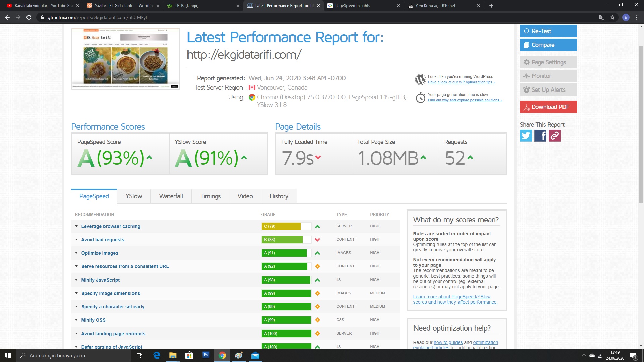Switch to the YSlow tab
Viewport: 644px width, 362px height.
[133, 196]
